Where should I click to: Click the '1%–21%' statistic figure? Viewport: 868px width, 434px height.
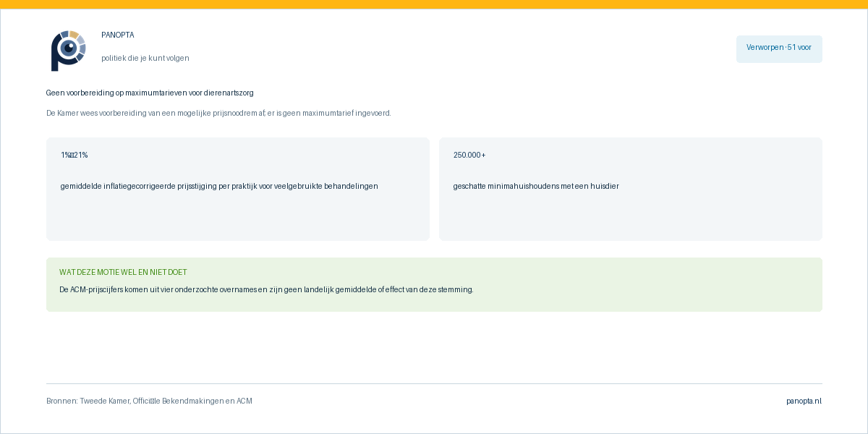click(x=75, y=155)
